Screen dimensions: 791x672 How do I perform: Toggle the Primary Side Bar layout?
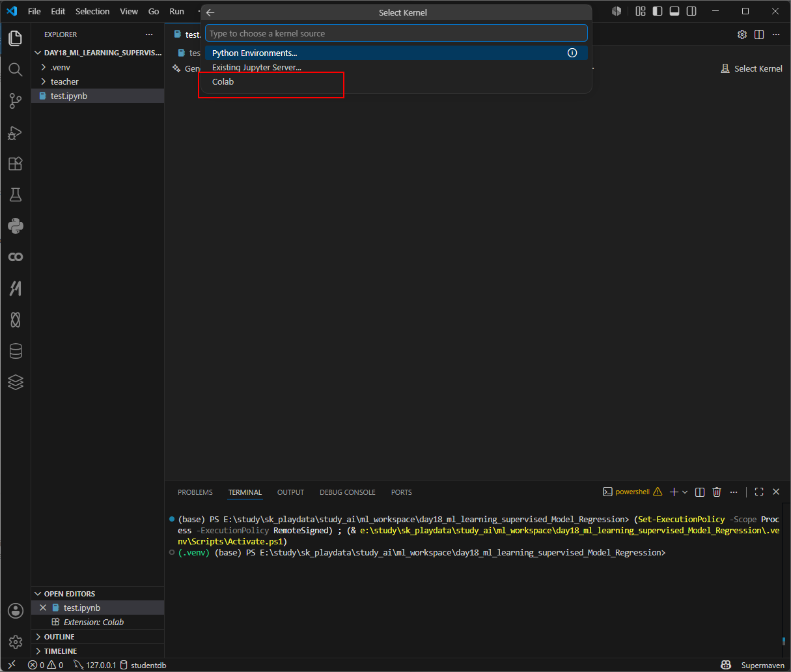pos(658,11)
